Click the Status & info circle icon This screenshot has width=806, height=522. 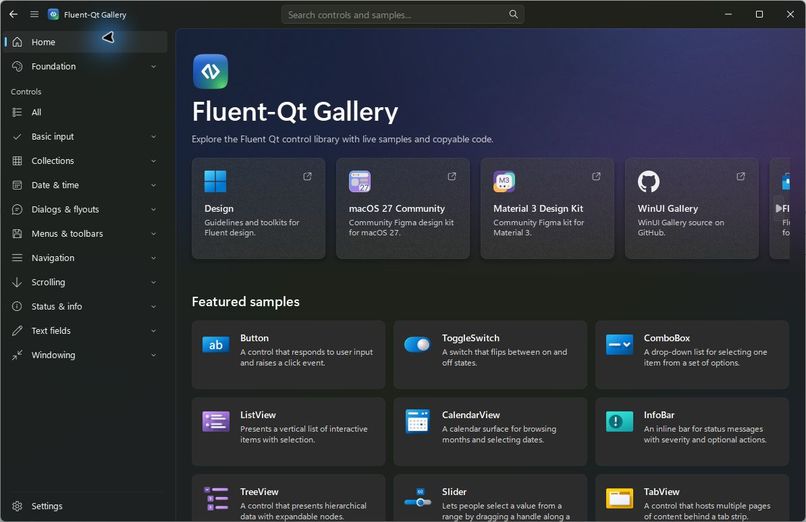click(x=17, y=306)
